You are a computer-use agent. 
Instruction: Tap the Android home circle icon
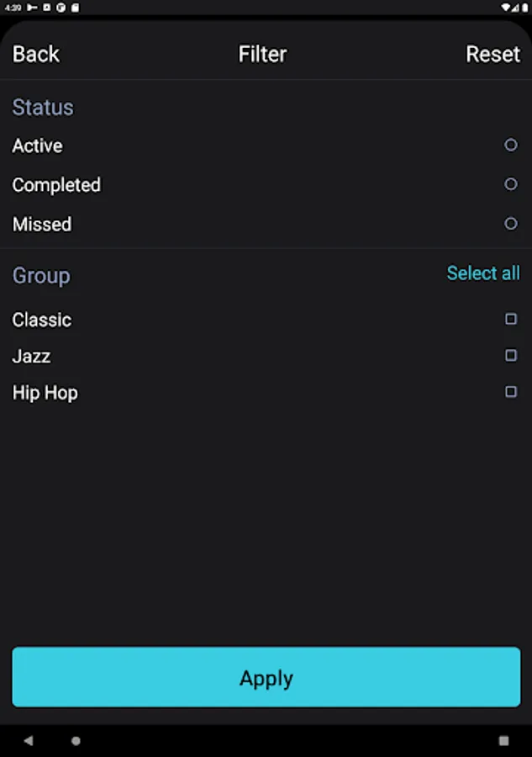coord(76,740)
